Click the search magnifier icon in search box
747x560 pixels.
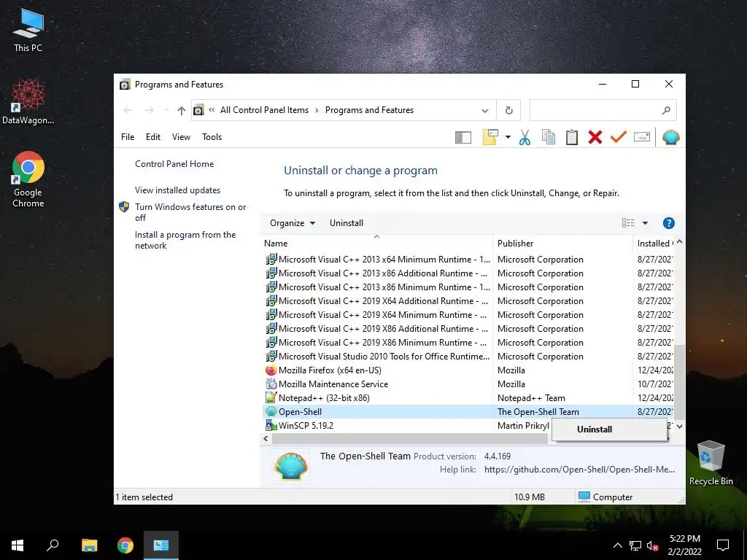(x=666, y=111)
